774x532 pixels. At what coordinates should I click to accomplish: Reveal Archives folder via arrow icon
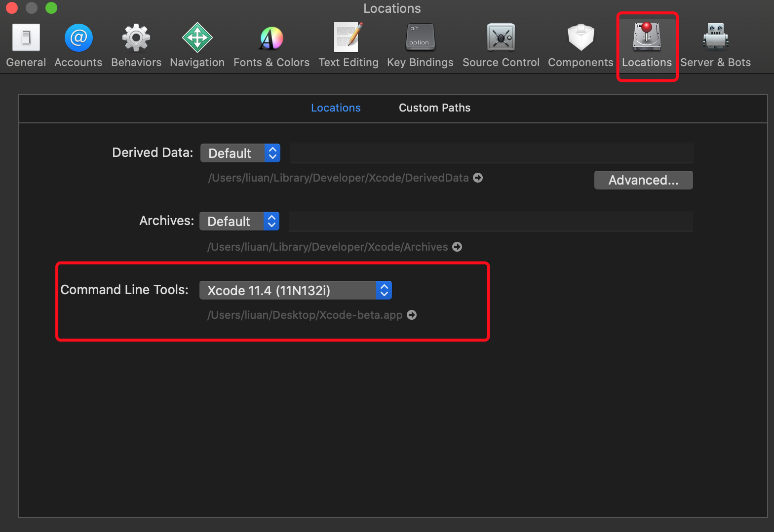457,247
